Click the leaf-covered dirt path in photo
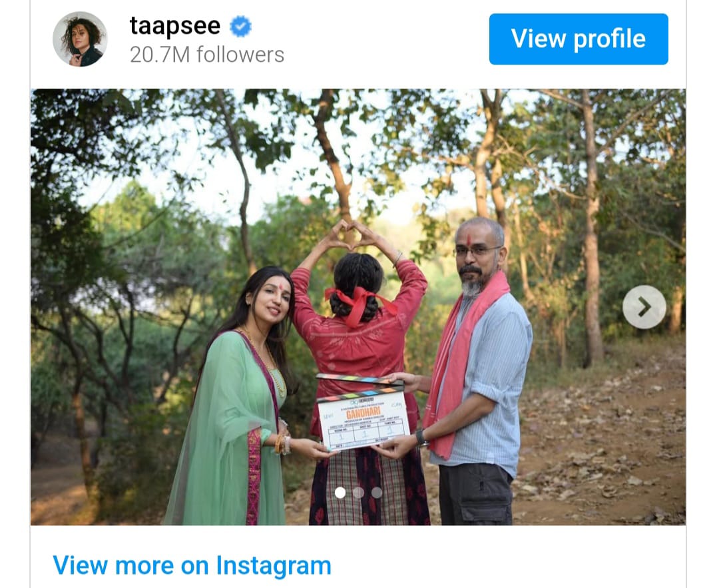This screenshot has width=719, height=588. [596, 440]
